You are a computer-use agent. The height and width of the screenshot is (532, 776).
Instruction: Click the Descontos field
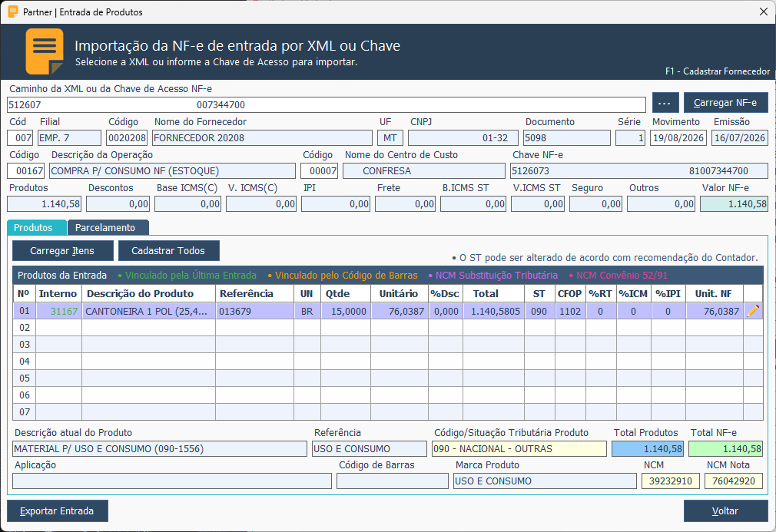[x=118, y=204]
